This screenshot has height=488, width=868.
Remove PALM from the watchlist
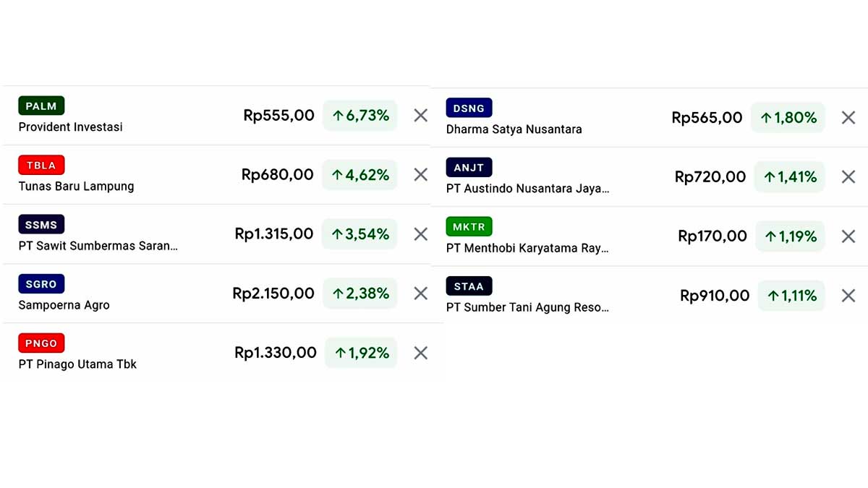(x=420, y=115)
